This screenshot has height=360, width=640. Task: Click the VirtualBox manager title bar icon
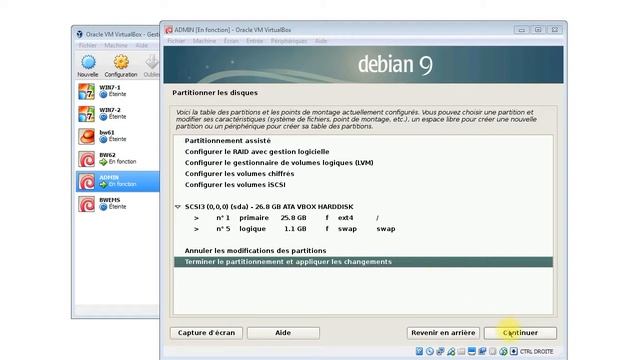[80, 34]
